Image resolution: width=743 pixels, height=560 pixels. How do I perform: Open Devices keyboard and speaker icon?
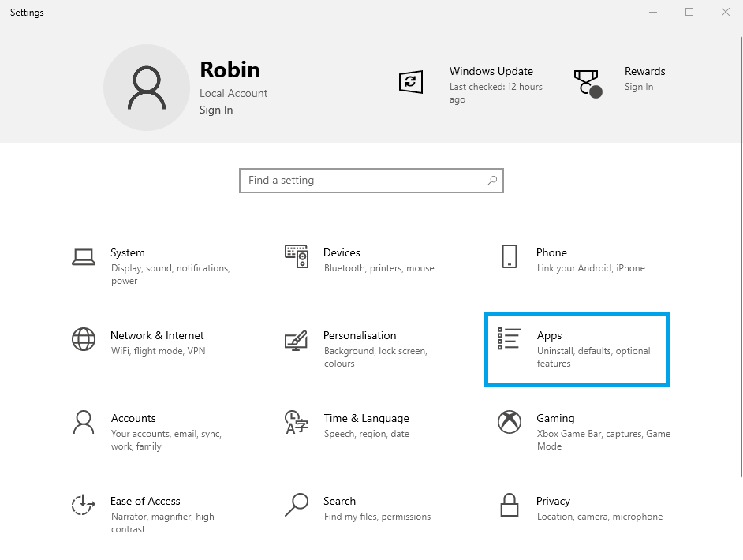coord(297,256)
